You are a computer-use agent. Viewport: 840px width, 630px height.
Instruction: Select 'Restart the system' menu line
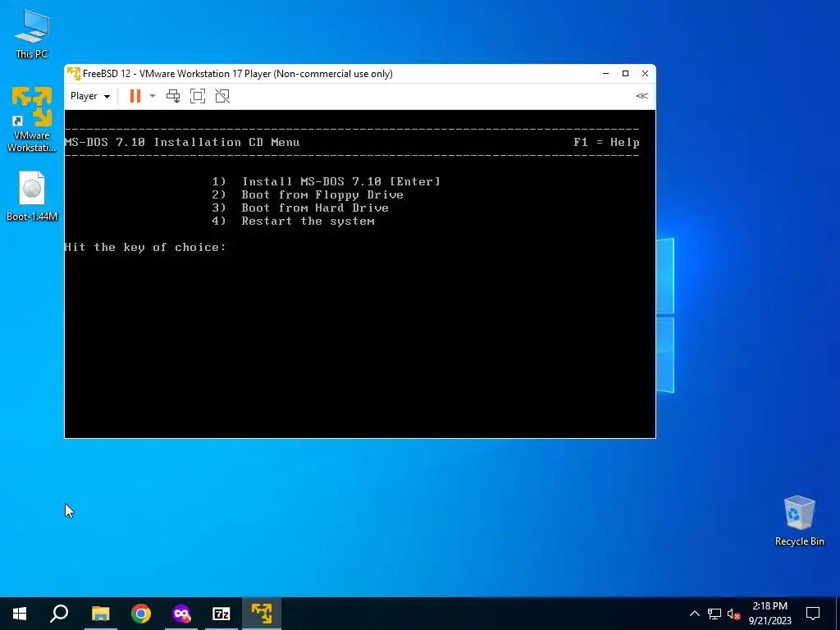(x=293, y=221)
